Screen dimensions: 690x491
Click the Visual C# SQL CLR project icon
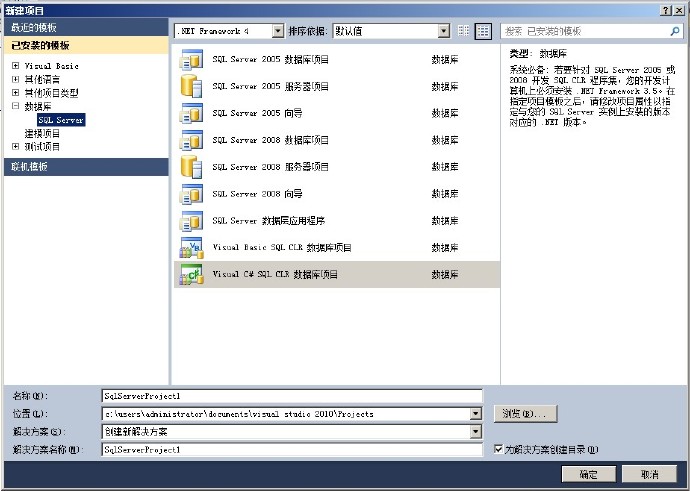tap(191, 275)
